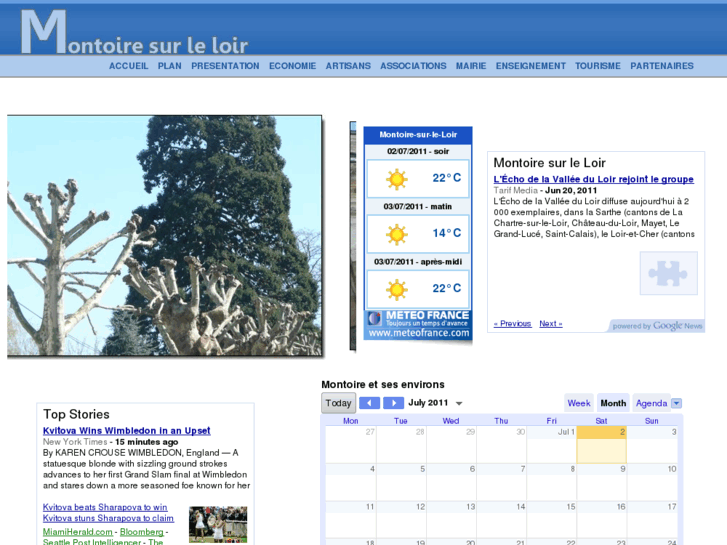The image size is (727, 545).
Task: Open www.meteofrance.com link
Action: click(x=419, y=333)
